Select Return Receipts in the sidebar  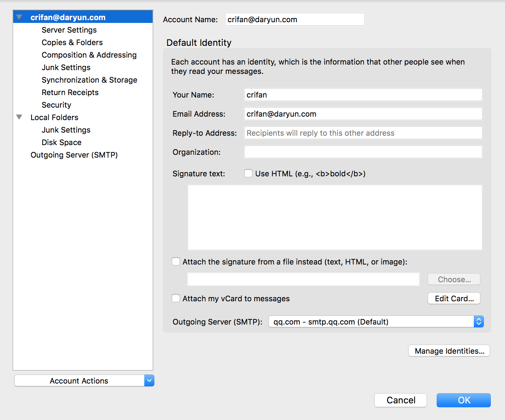(x=70, y=92)
